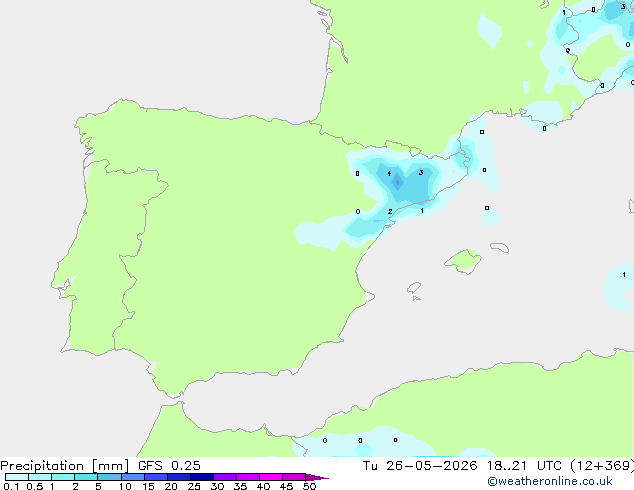Image resolution: width=634 pixels, height=490 pixels.
Task: Click the 0.1–0.5 mm legend swatch
Action: pos(17,477)
